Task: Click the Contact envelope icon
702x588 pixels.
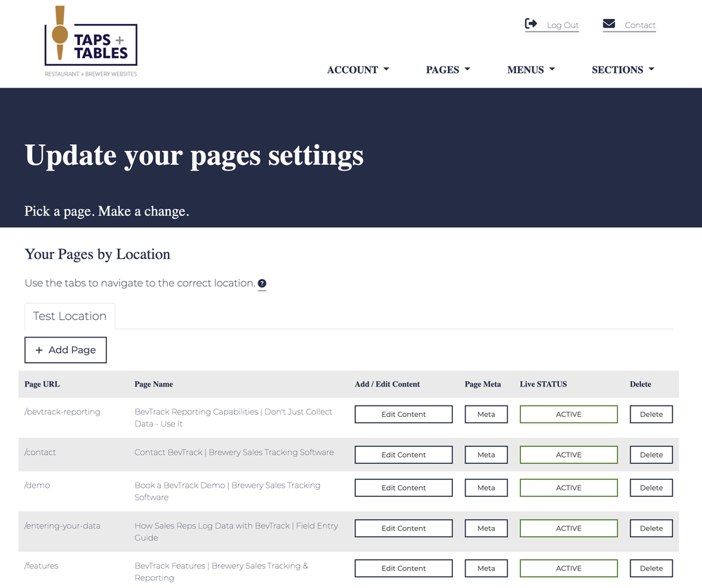Action: click(609, 23)
